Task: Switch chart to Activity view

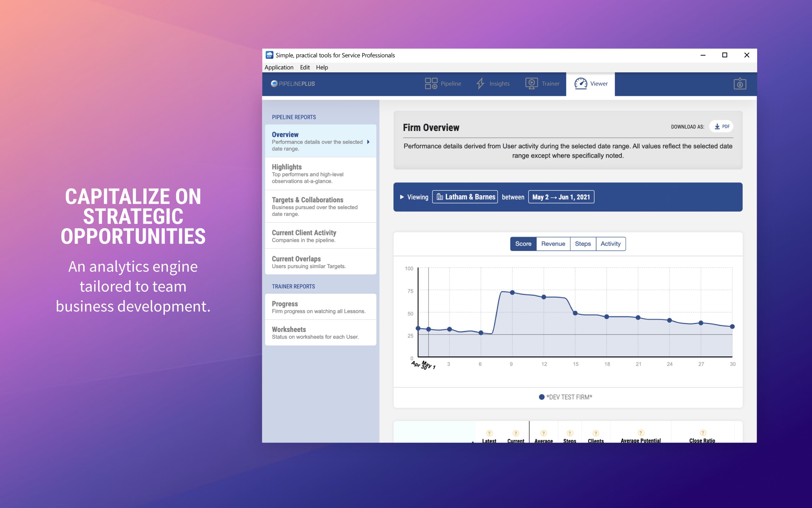Action: point(610,244)
